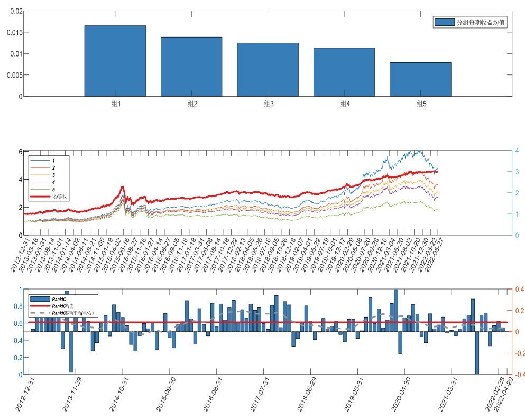Click the purple line sample for series 4
This screenshot has width=525, height=420.
point(41,182)
